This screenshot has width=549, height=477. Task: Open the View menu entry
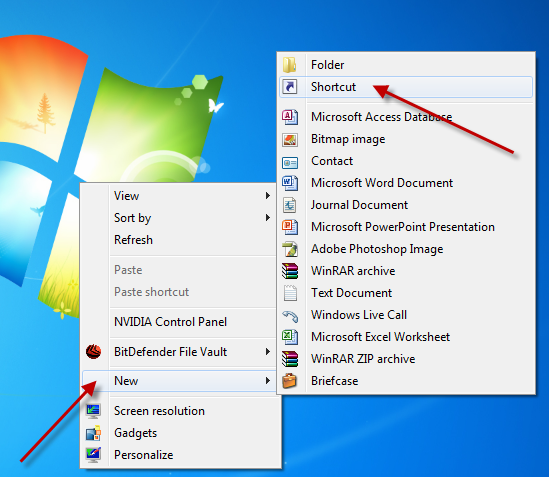[x=180, y=195]
